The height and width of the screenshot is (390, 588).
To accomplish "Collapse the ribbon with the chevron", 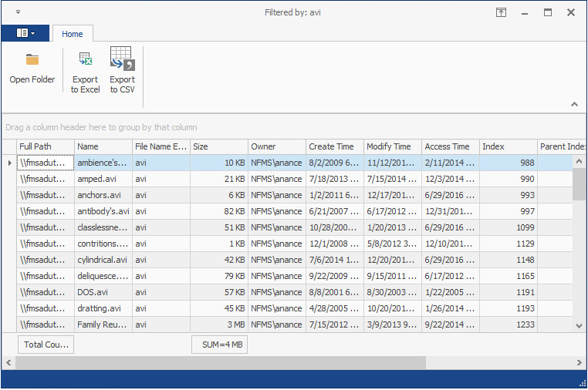I will tap(574, 104).
